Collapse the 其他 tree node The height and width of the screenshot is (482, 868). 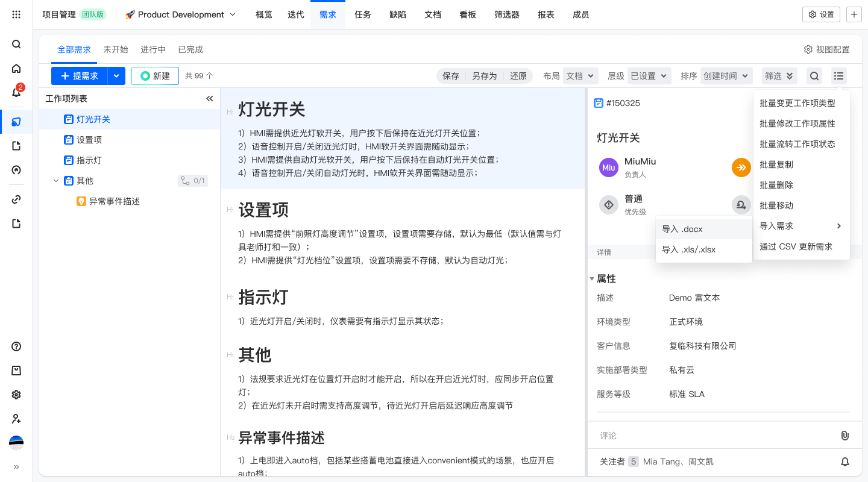coord(56,181)
